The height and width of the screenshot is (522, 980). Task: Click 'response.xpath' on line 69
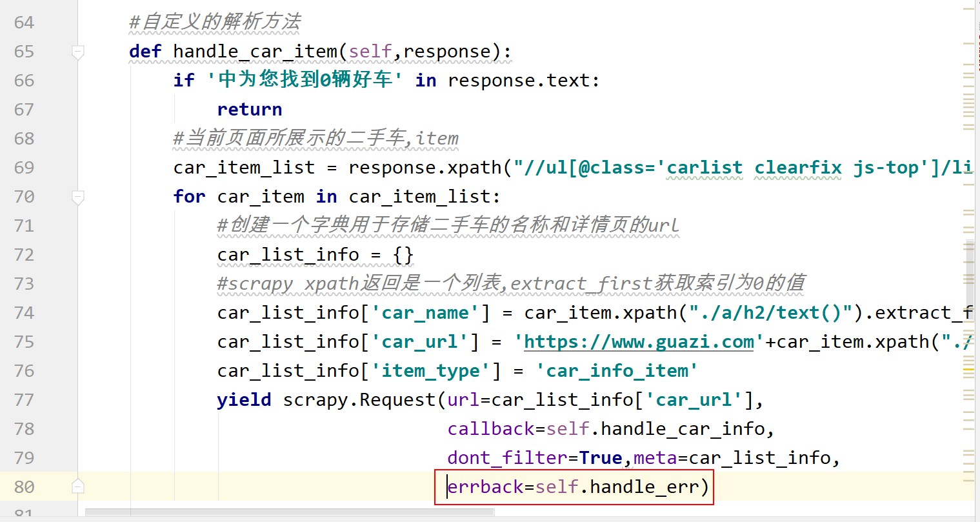425,168
